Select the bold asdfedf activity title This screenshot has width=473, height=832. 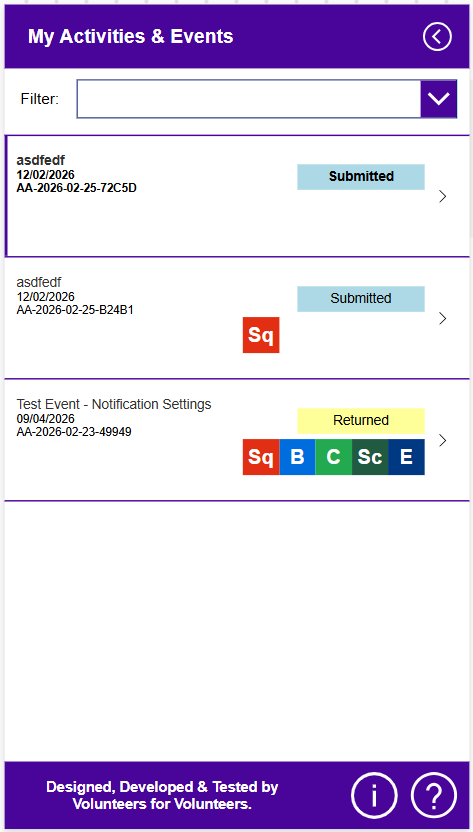tap(41, 160)
